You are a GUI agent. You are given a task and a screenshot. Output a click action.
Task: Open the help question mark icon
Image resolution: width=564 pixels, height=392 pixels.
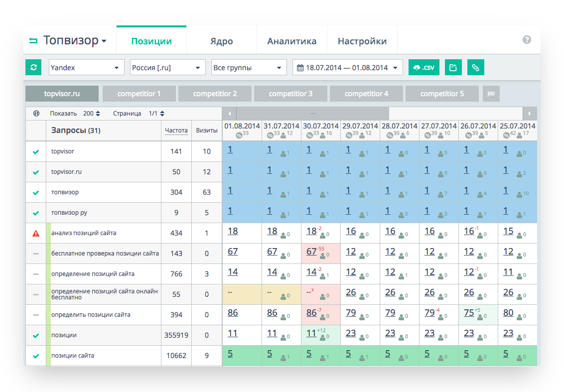[x=527, y=40]
